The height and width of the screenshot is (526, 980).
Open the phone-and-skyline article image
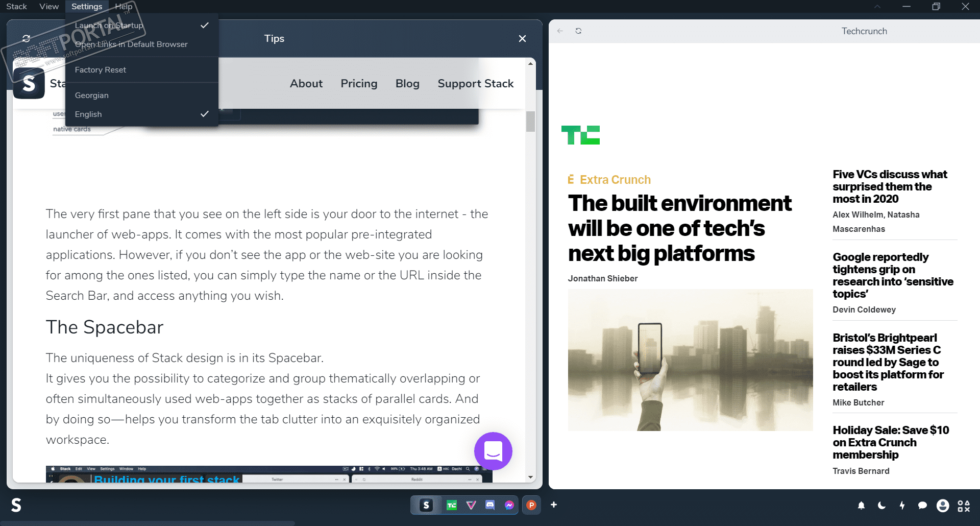pos(691,360)
